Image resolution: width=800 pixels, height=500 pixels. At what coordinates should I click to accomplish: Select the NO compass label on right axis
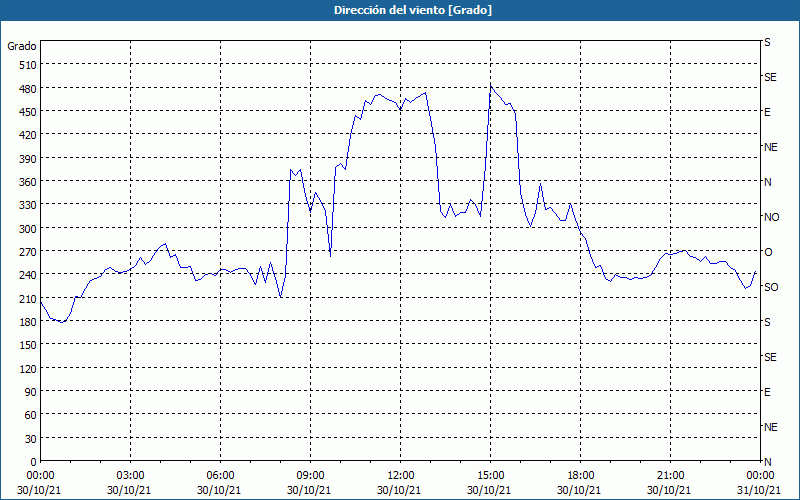coord(771,217)
